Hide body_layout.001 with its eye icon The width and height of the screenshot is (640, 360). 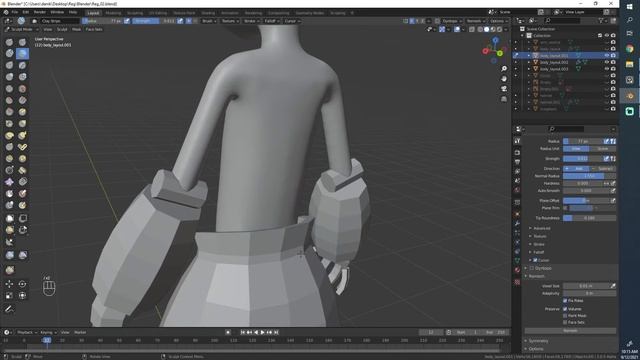pyautogui.click(x=607, y=56)
